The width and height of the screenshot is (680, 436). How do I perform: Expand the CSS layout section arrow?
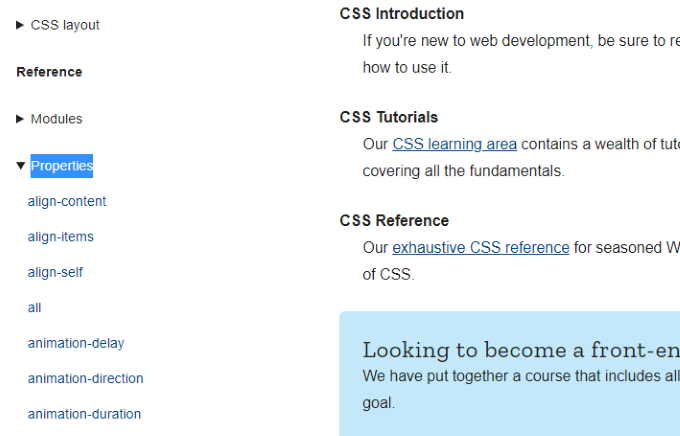[21, 25]
